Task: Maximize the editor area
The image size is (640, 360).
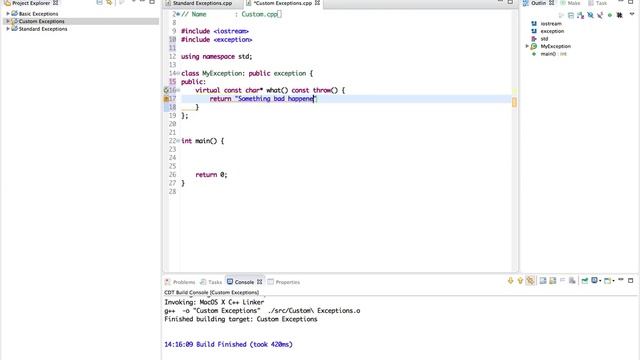Action: click(x=510, y=2)
